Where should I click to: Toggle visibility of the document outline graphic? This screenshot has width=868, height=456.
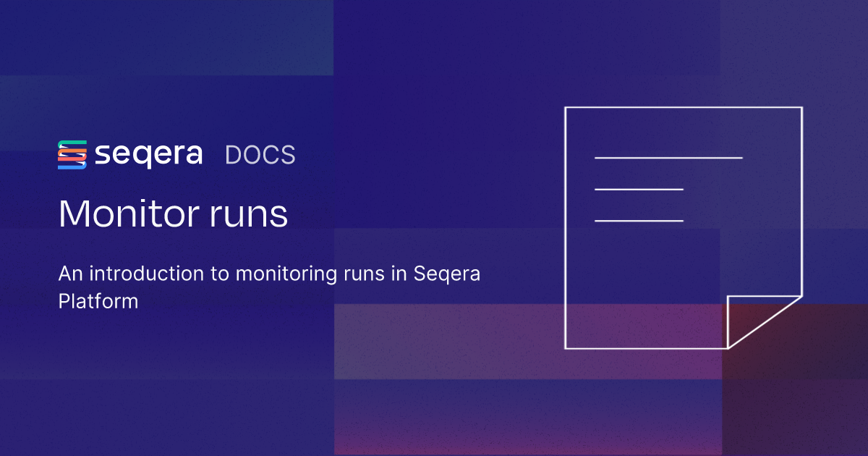point(684,228)
